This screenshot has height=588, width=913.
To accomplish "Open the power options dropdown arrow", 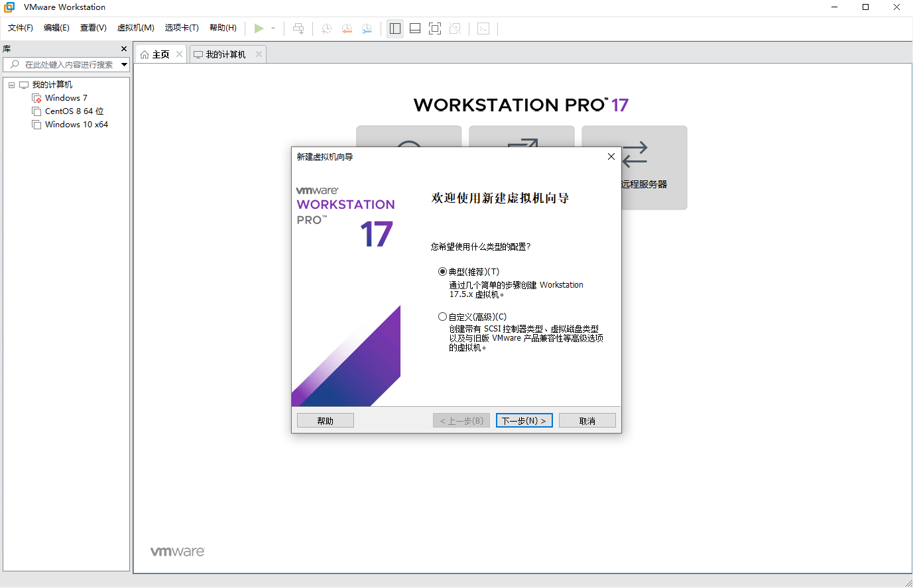I will click(273, 29).
